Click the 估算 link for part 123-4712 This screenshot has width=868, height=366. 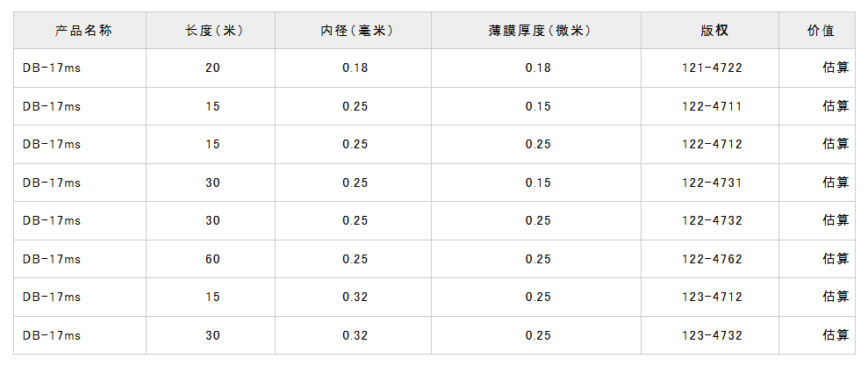tap(836, 297)
